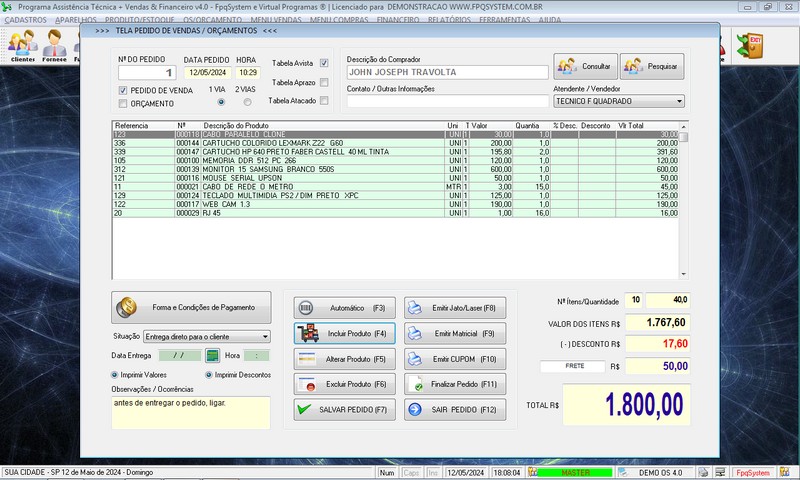Click the DESCONTO R$ value field
This screenshot has width=800, height=480.
(658, 344)
